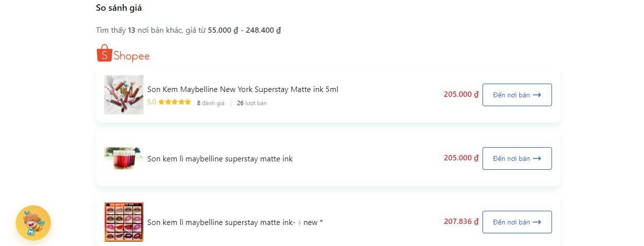Image resolution: width=644 pixels, height=246 pixels.
Task: Click the Shopee logo
Action: coord(123,53)
